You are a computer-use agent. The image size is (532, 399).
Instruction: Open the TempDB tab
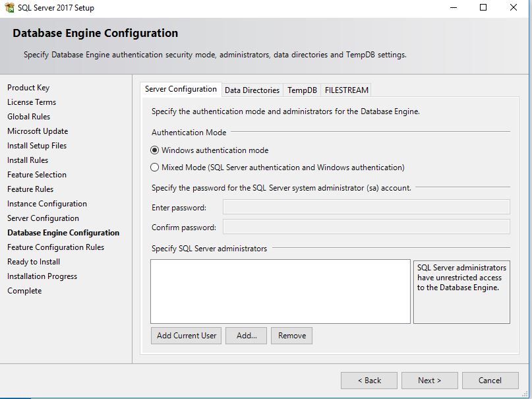pyautogui.click(x=301, y=90)
